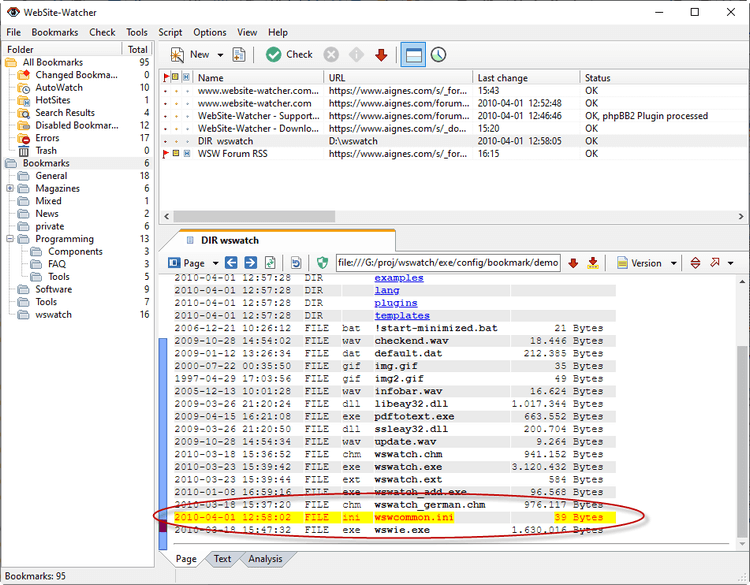The image size is (750, 585).
Task: Click the Trash folder icon in tree
Action: (x=24, y=151)
